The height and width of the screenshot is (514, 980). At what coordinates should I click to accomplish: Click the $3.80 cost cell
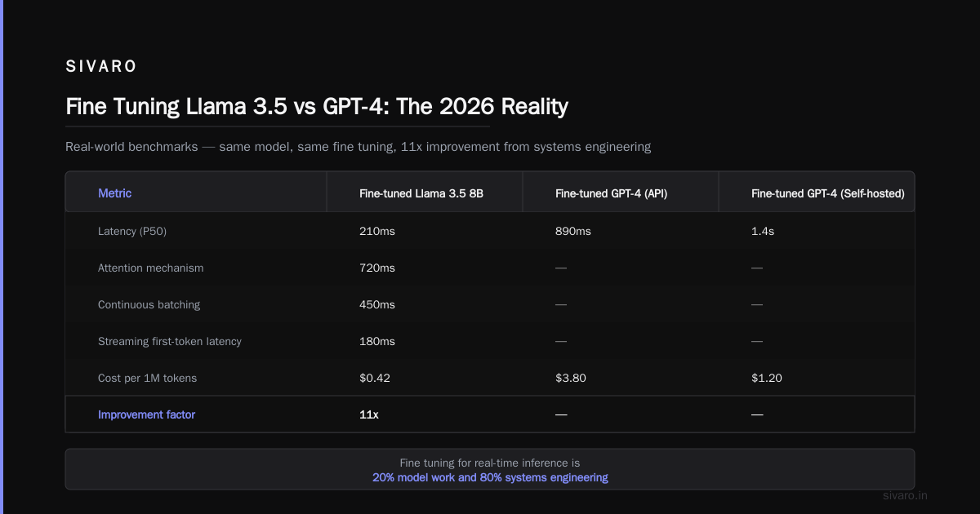tap(571, 378)
